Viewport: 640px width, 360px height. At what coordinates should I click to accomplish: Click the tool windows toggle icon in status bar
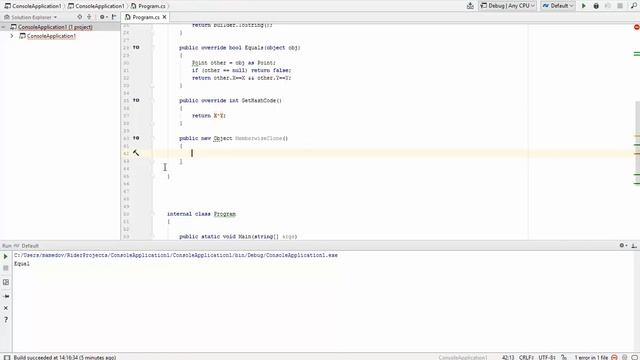coord(7,357)
